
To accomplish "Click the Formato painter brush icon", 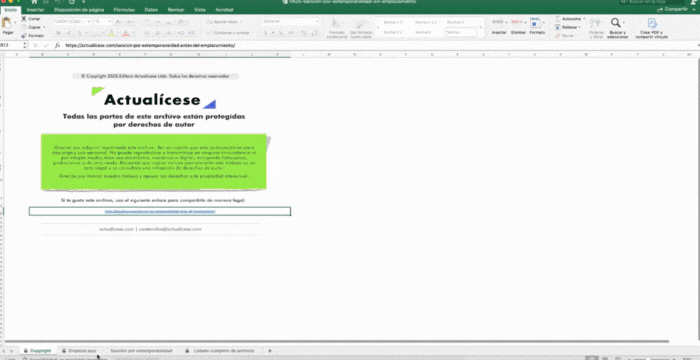I will click(x=24, y=36).
